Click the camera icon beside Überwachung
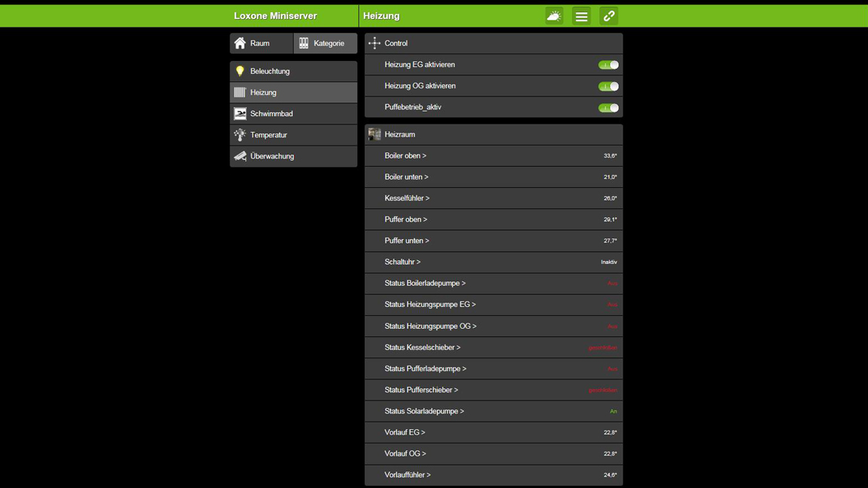The width and height of the screenshot is (868, 488). coord(240,156)
